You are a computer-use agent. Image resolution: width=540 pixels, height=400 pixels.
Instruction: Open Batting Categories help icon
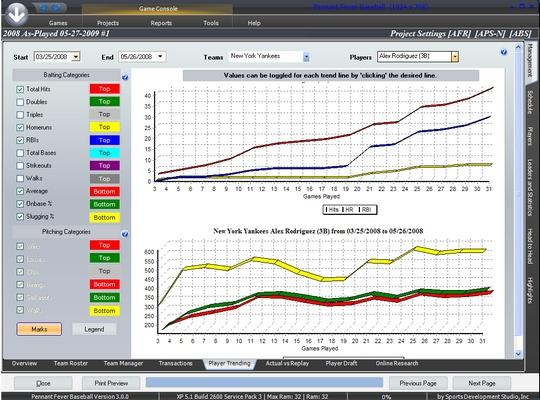125,78
